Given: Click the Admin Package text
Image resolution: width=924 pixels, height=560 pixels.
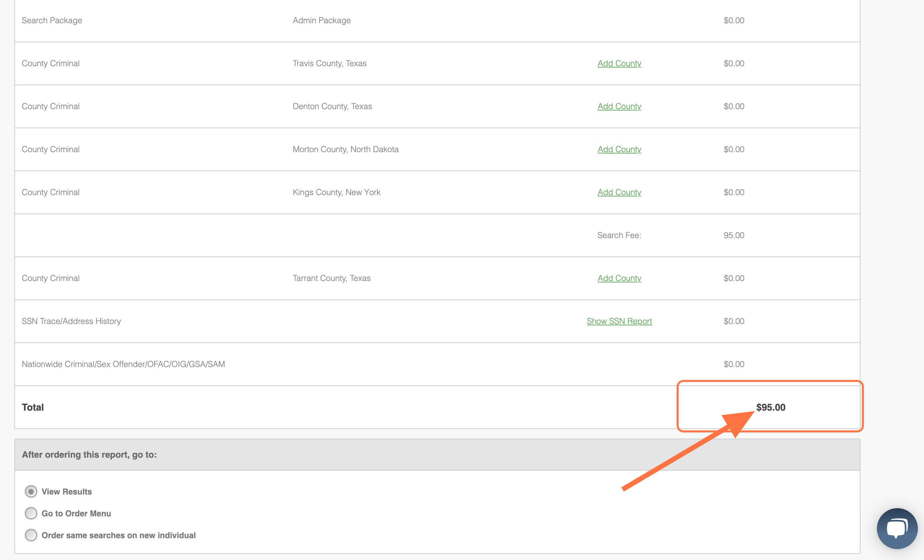Looking at the screenshot, I should point(321,20).
